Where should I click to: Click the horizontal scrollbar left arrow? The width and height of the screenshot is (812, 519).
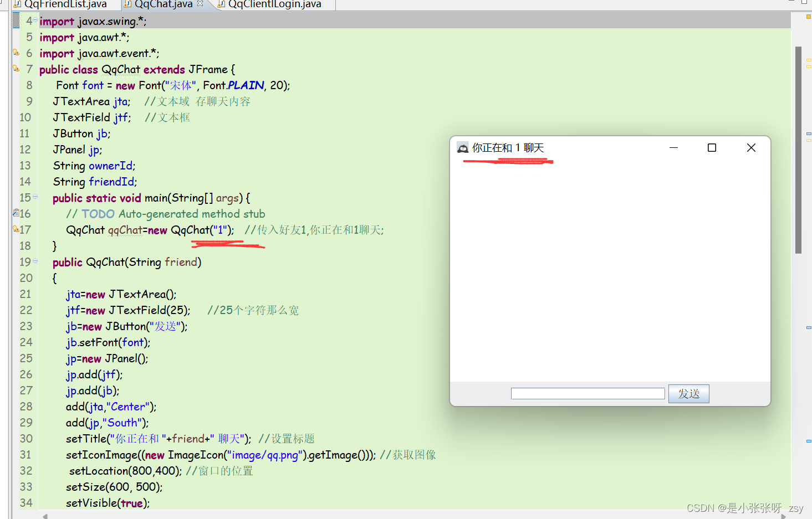tap(45, 516)
